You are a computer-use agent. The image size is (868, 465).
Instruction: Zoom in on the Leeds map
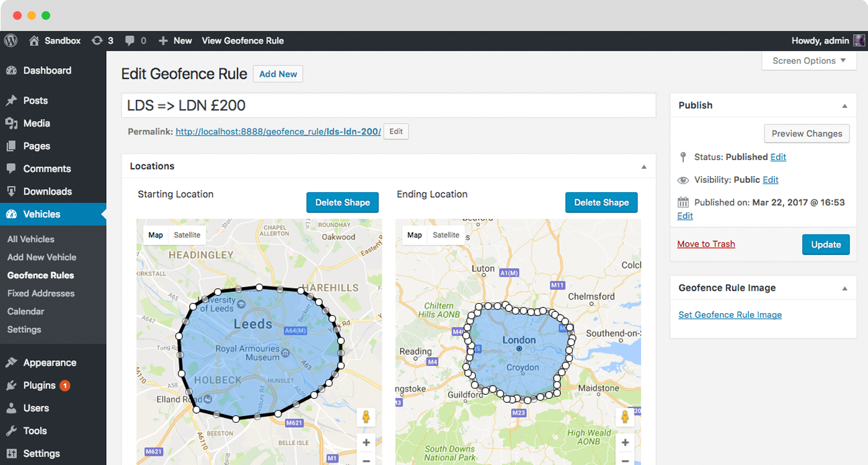coord(366,443)
